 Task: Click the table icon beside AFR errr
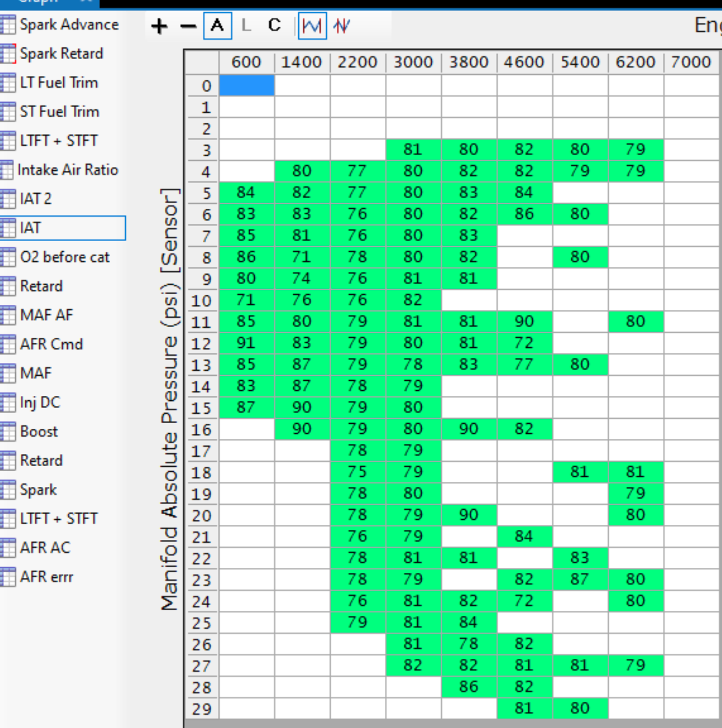(8, 577)
